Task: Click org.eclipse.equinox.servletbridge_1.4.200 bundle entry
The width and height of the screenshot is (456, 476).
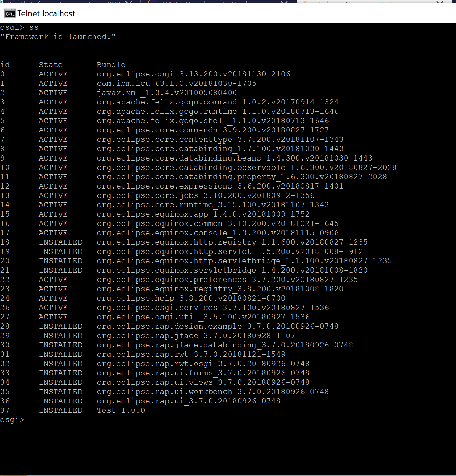Action: point(232,270)
